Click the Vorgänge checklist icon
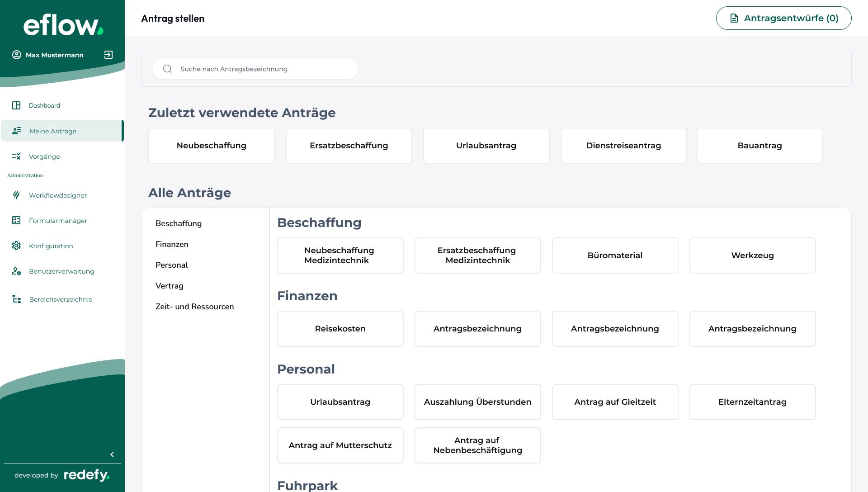 point(16,156)
